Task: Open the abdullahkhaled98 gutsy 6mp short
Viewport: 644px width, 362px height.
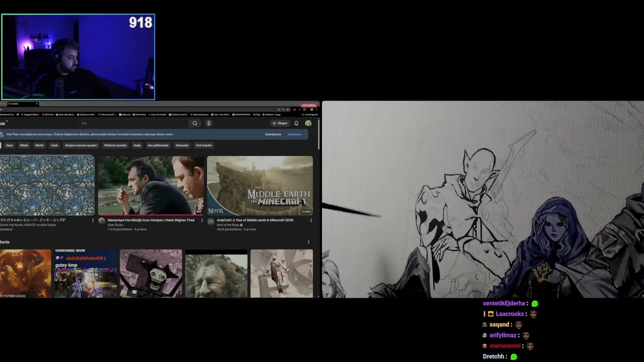Action: coord(86,274)
